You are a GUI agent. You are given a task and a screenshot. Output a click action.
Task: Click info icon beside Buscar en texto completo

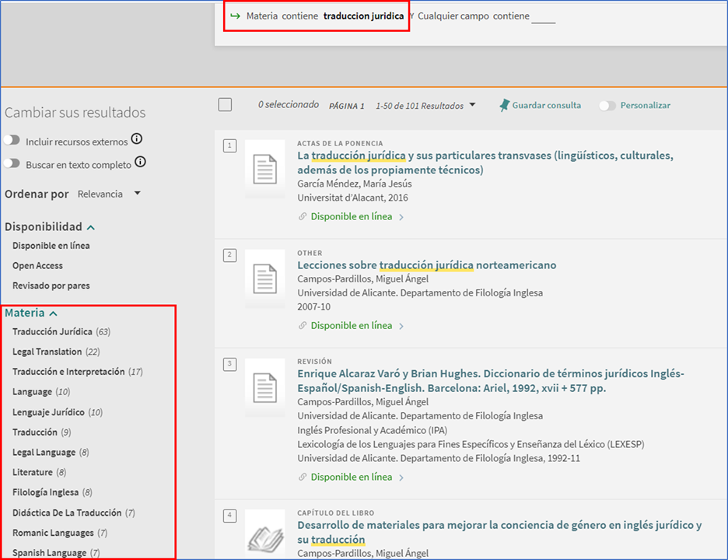(141, 163)
